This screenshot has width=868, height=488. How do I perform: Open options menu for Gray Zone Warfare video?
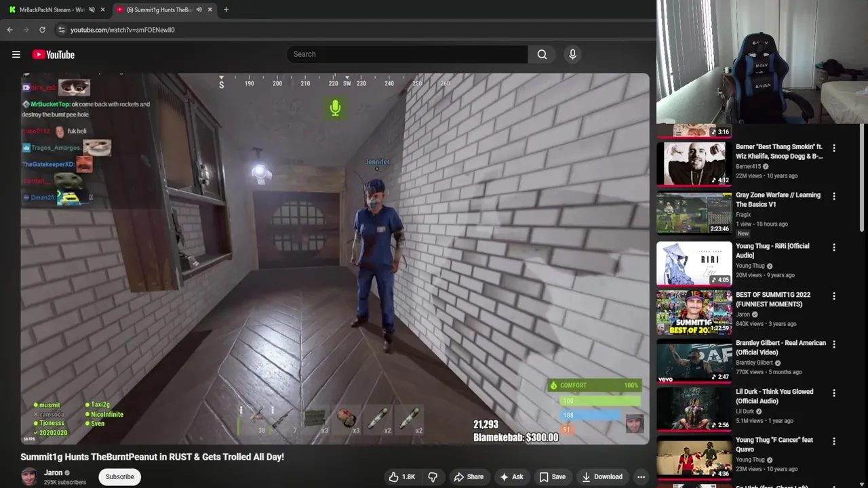834,197
